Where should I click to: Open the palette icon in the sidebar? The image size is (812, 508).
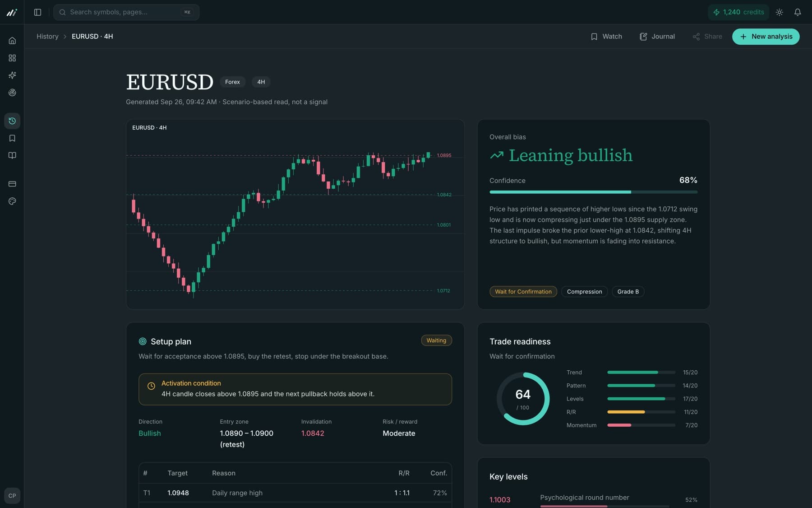tap(12, 201)
